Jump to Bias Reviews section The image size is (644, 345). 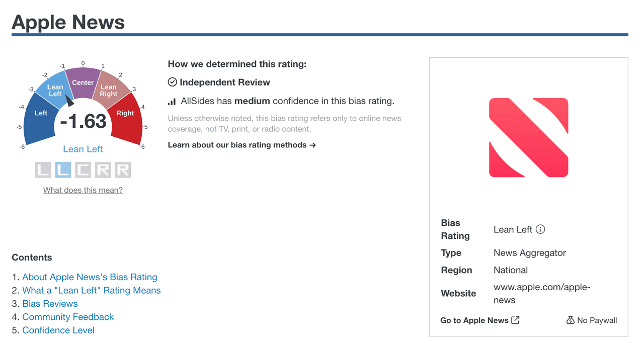click(50, 304)
